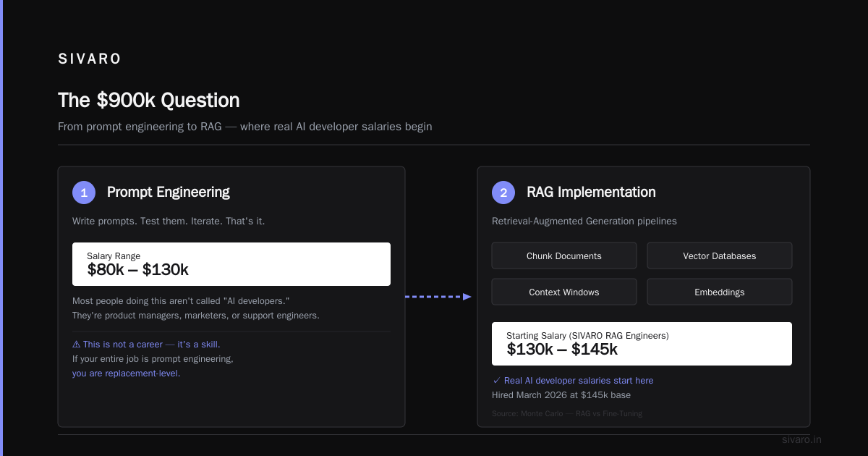Click the "Salary Range" label
The image size is (868, 456).
(114, 256)
